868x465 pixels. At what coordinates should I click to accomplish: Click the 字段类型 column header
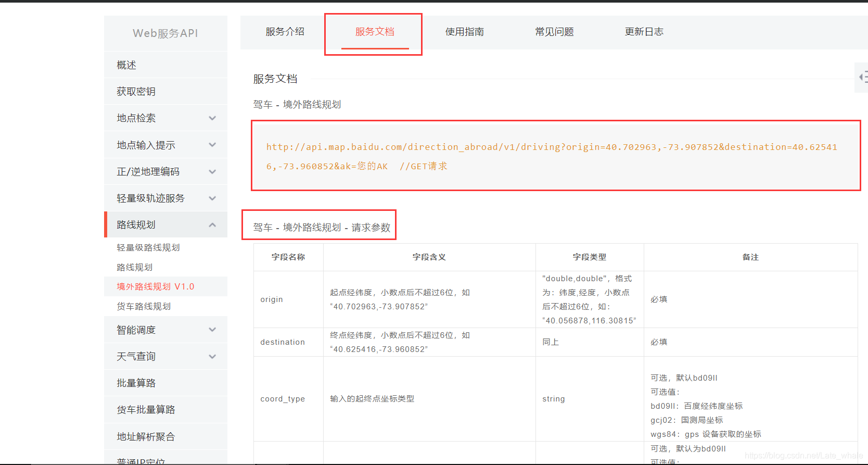(x=590, y=257)
